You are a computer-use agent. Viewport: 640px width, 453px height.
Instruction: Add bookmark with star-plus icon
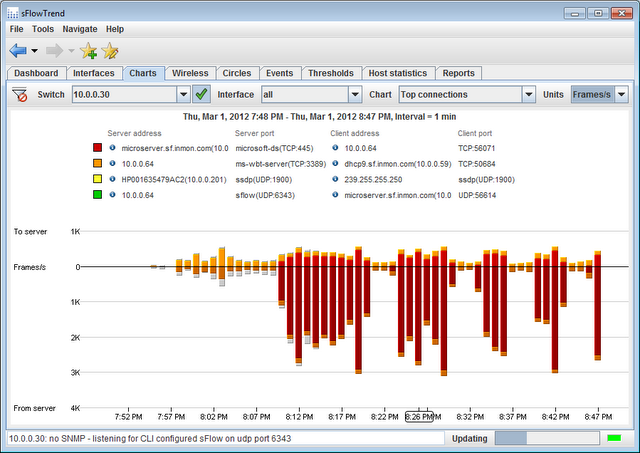tap(87, 51)
